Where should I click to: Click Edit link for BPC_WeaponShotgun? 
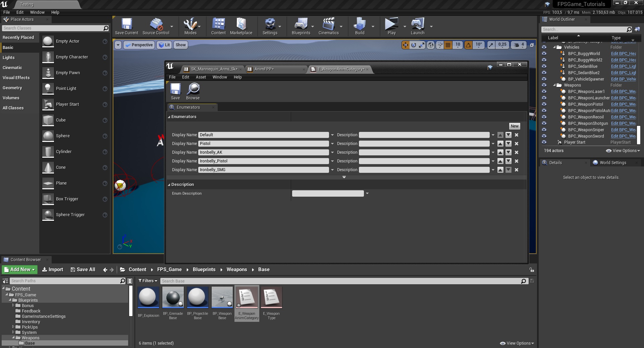pos(623,123)
